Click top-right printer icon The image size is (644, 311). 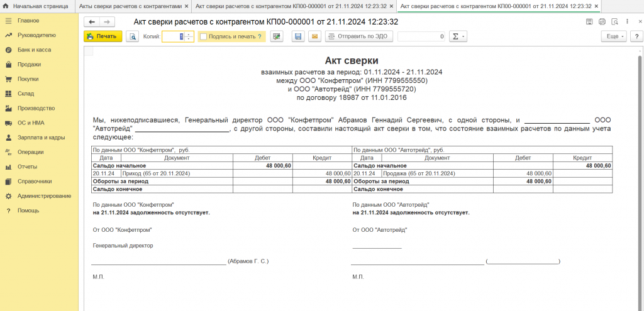tap(602, 22)
